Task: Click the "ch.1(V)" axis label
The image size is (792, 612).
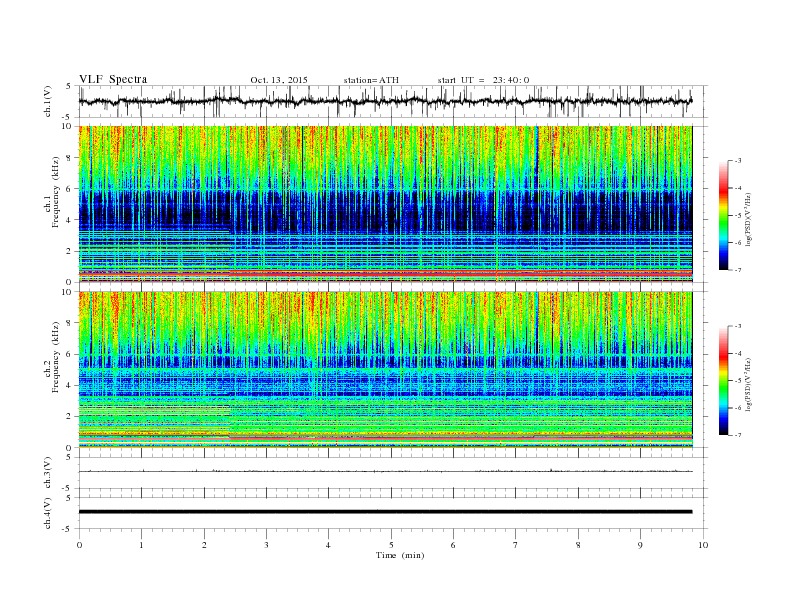Action: 48,102
